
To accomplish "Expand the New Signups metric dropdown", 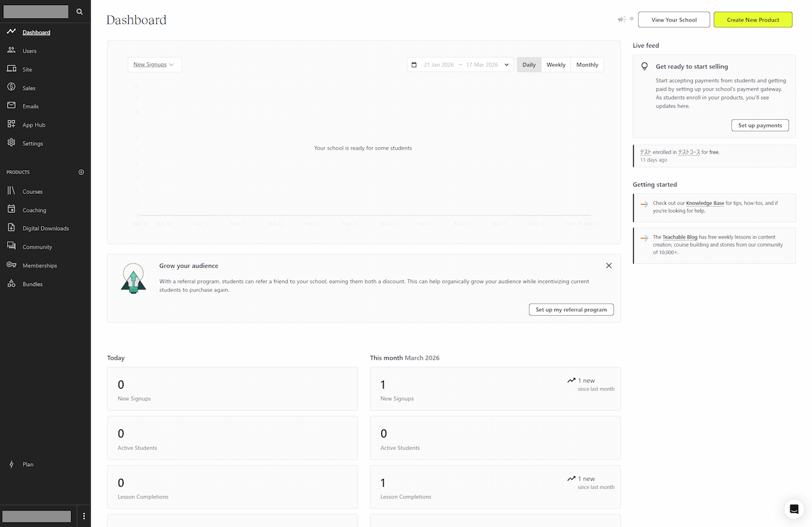I will (x=154, y=65).
